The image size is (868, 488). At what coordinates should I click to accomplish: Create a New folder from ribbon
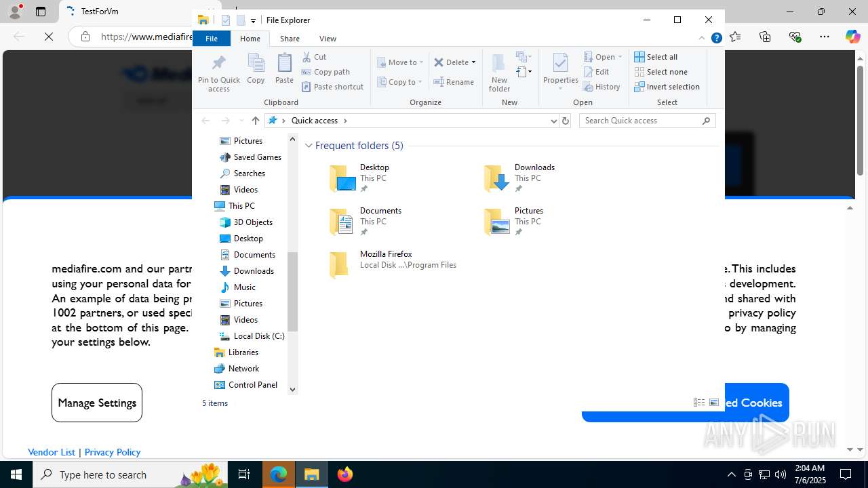click(499, 73)
